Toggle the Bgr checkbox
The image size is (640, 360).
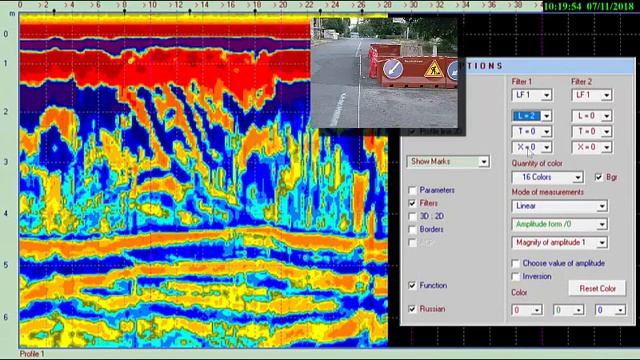(x=598, y=177)
